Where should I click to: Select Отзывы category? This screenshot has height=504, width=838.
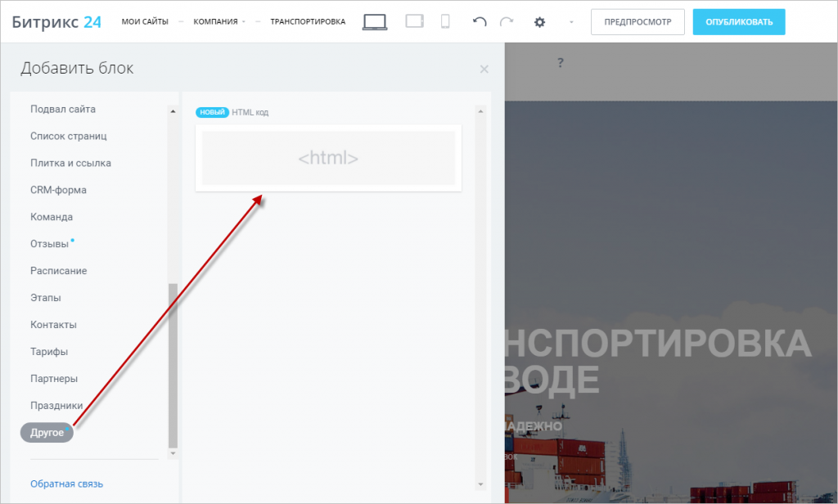pos(50,244)
